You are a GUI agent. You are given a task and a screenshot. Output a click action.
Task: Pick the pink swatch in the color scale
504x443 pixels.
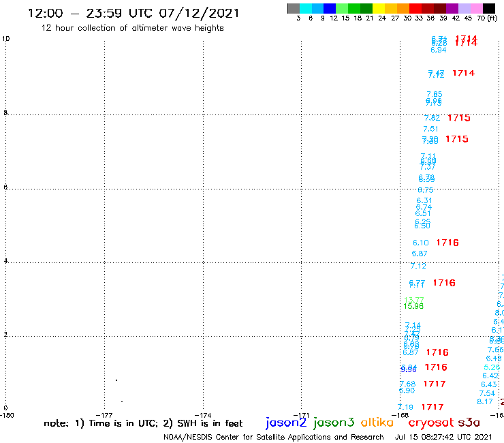click(477, 8)
